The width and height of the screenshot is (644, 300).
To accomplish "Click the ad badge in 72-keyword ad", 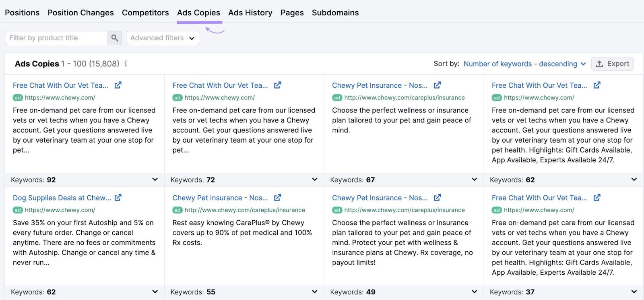I will 177,97.
